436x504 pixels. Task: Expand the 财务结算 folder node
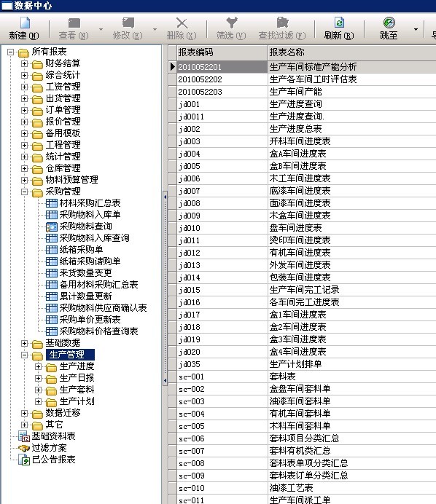25,63
